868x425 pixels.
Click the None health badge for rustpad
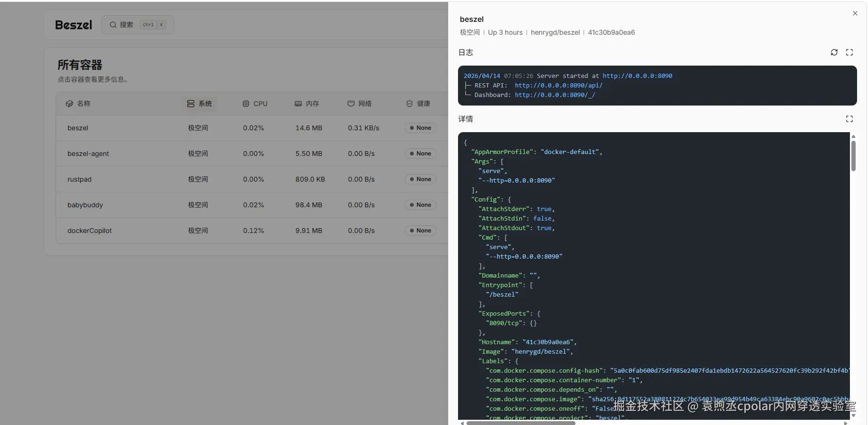[x=420, y=179]
